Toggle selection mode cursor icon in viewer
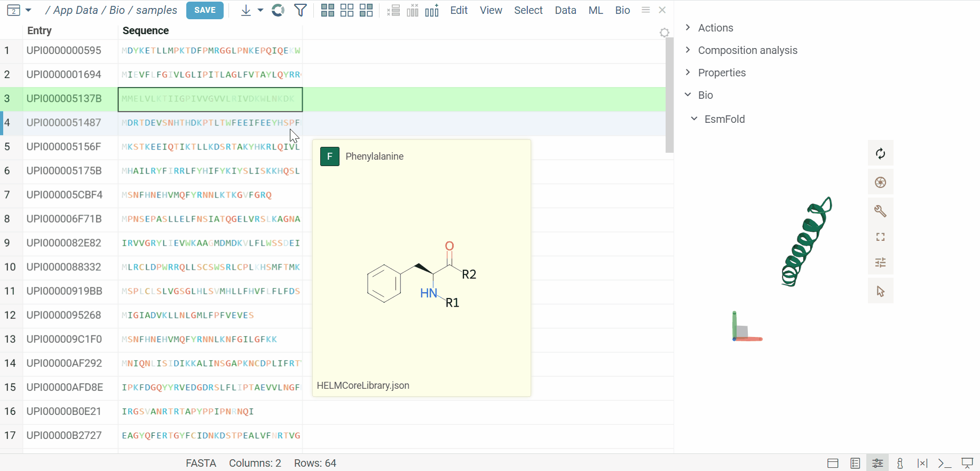Image resolution: width=980 pixels, height=471 pixels. click(x=881, y=292)
